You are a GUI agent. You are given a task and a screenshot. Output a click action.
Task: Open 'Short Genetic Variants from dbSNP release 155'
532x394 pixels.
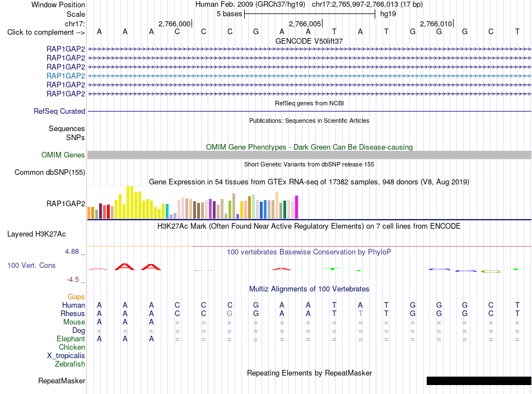309,164
